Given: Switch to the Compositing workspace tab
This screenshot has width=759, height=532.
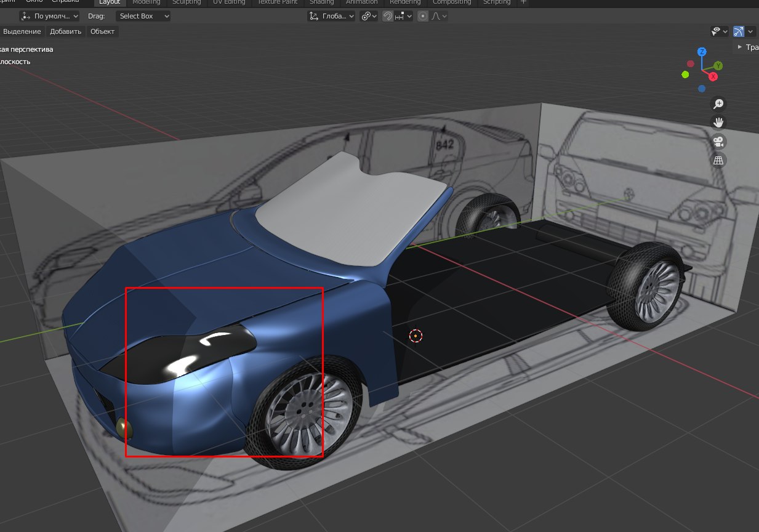Looking at the screenshot, I should click(x=452, y=2).
